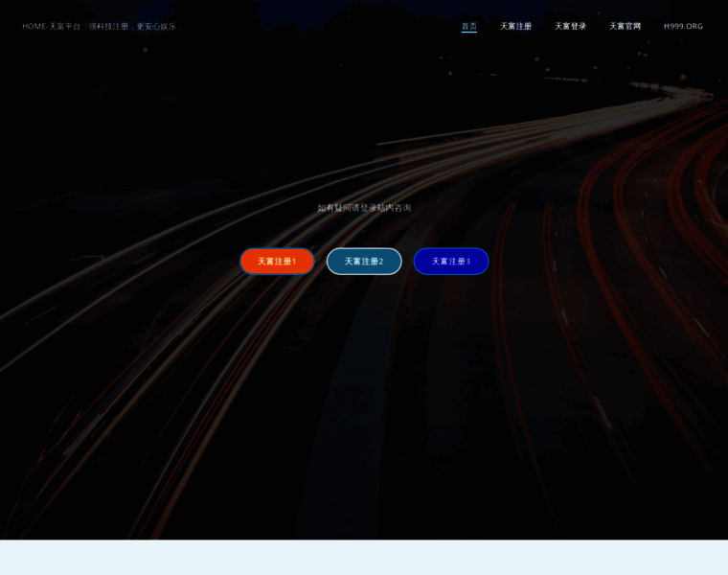
Task: Open 天富官网 in the top navigation
Action: pos(625,27)
